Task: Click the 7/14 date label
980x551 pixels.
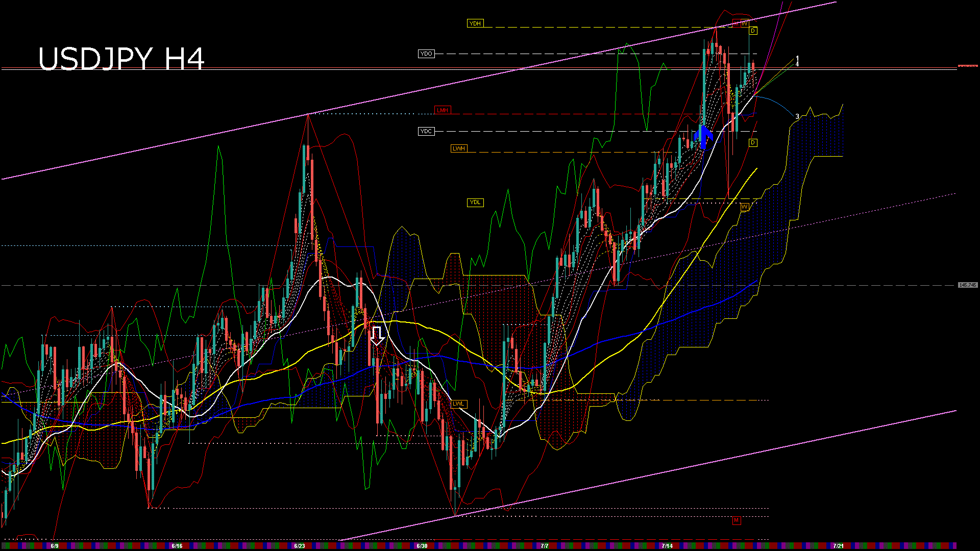Action: click(x=667, y=546)
